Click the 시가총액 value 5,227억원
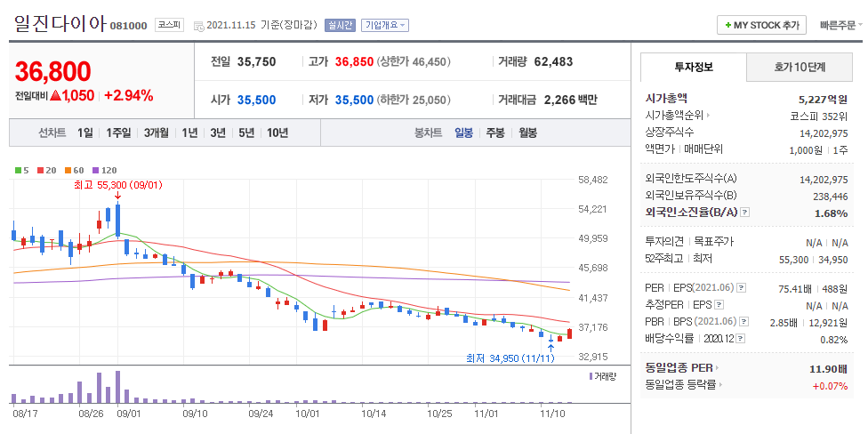 tap(824, 100)
